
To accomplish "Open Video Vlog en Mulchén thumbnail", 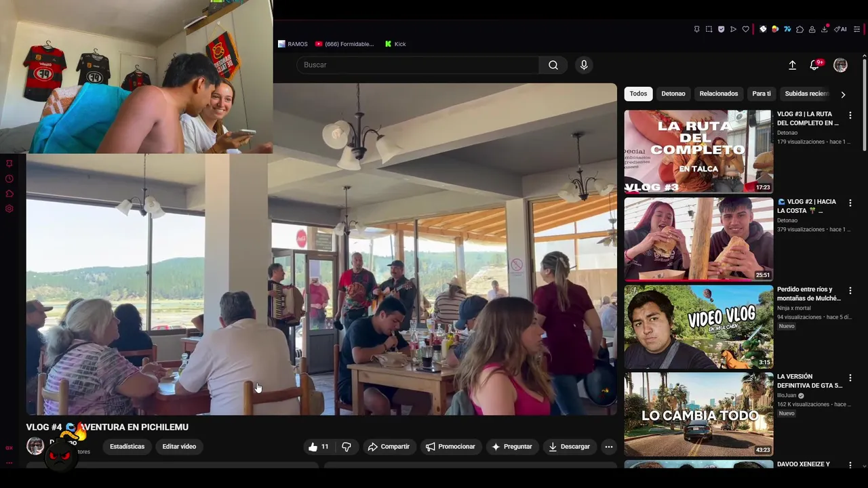I will pyautogui.click(x=698, y=327).
